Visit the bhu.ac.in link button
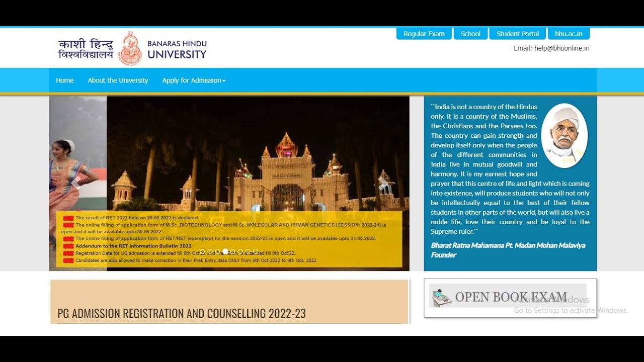 tap(569, 34)
